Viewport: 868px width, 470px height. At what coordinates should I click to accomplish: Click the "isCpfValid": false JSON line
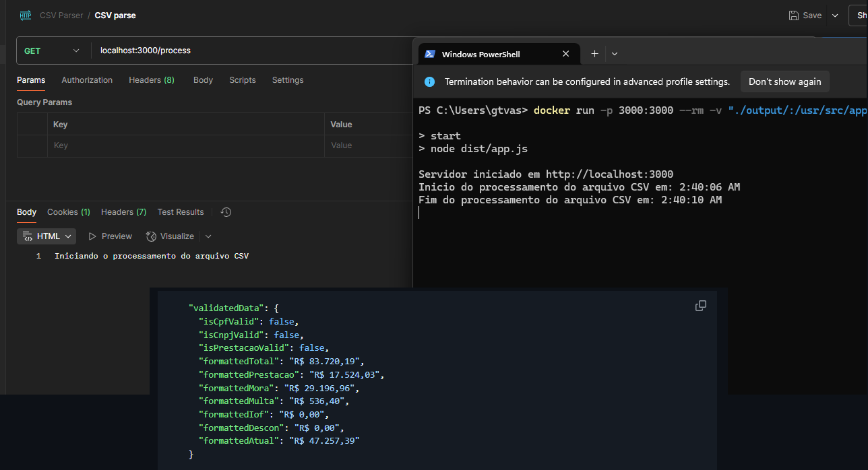click(x=249, y=321)
